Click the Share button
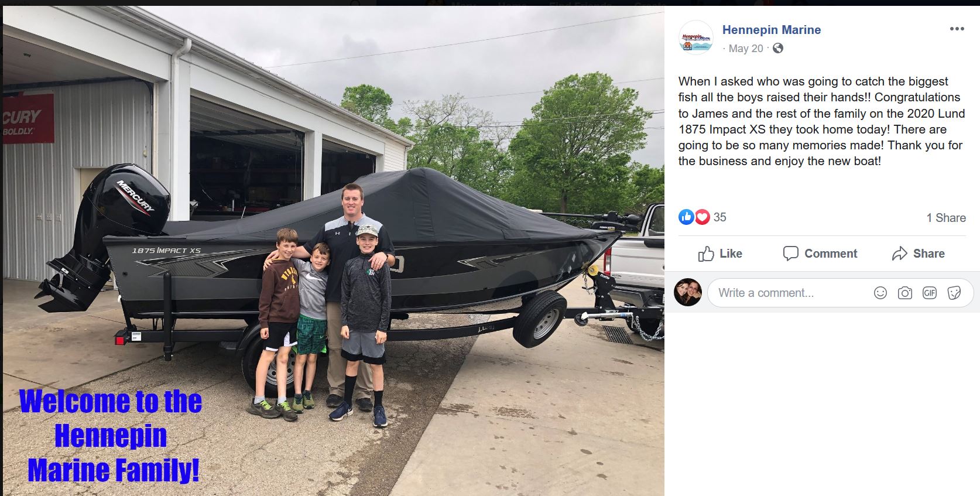The height and width of the screenshot is (496, 980). pyautogui.click(x=918, y=254)
